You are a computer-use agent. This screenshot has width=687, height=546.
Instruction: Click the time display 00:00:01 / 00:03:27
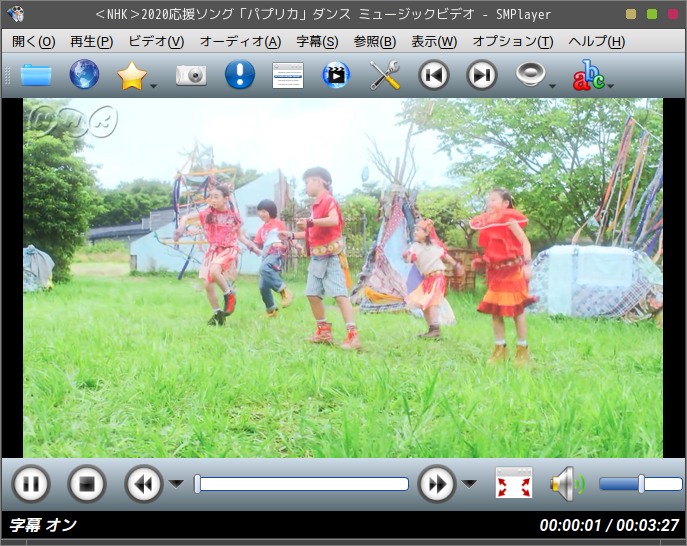(609, 525)
